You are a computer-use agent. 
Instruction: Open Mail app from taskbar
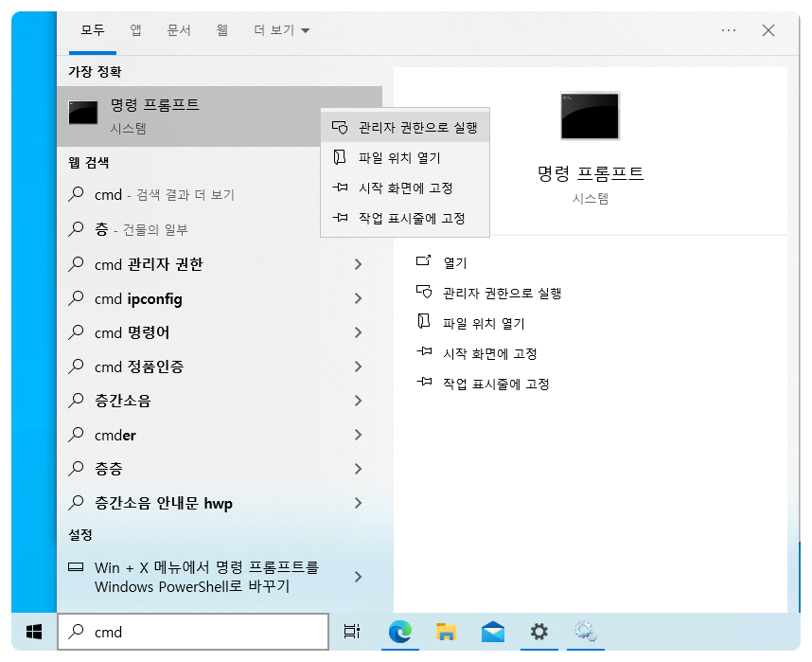(492, 632)
